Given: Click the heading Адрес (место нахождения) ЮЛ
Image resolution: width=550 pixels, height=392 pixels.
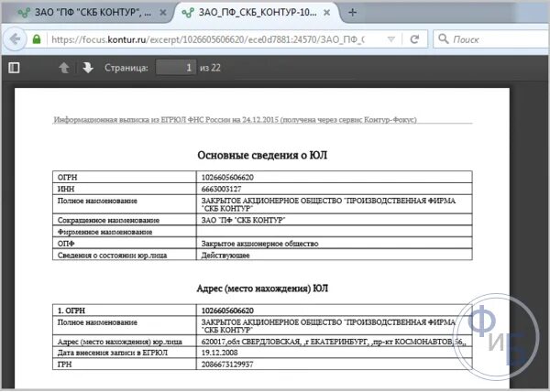Looking at the screenshot, I should [x=262, y=289].
